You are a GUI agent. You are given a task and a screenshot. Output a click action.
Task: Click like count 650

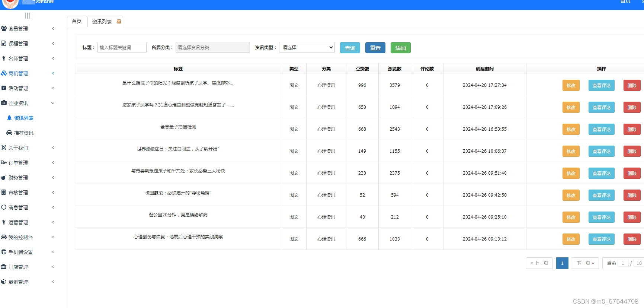[x=362, y=107]
